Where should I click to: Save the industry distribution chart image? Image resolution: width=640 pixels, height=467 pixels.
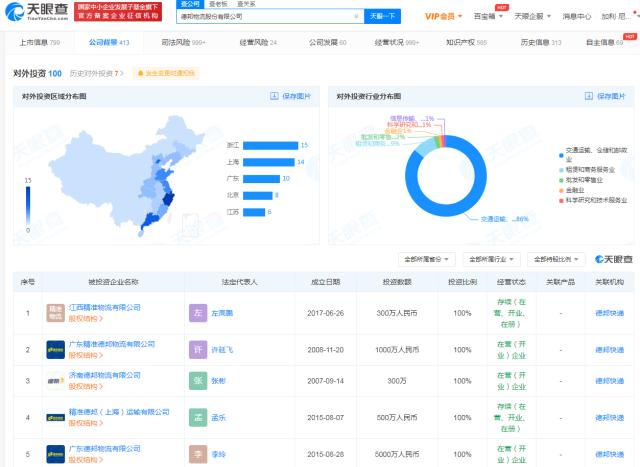(x=605, y=96)
